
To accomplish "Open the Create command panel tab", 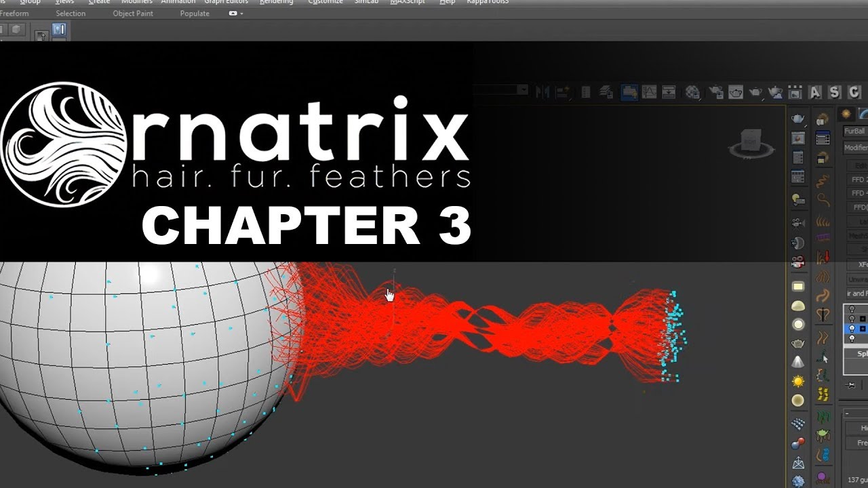I will coord(846,114).
